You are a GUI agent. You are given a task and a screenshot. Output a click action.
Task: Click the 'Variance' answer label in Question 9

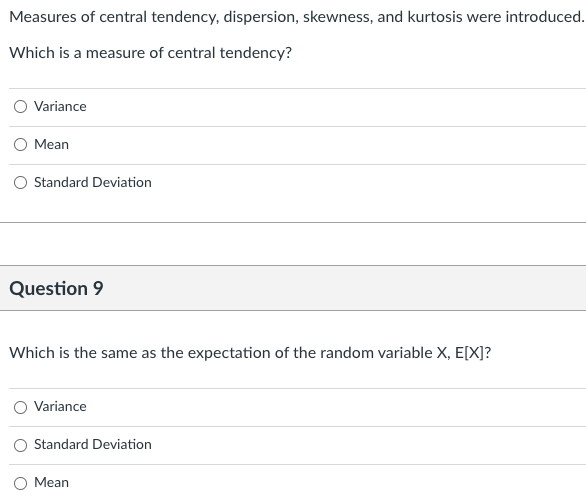60,406
